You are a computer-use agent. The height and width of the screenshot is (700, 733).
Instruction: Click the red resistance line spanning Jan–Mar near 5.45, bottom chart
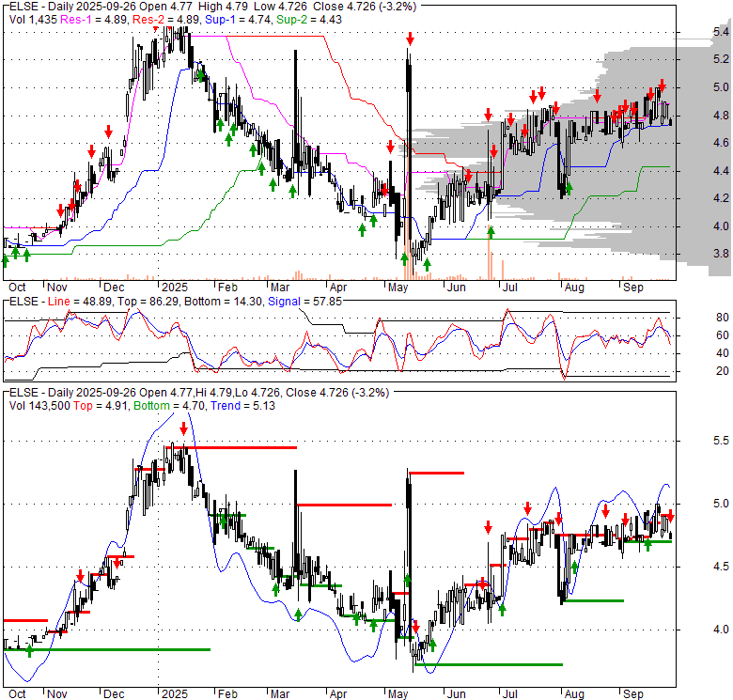[x=230, y=447]
